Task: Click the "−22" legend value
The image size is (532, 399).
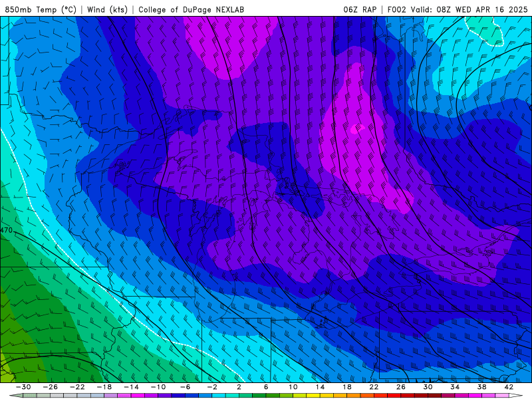Action: tap(77, 387)
